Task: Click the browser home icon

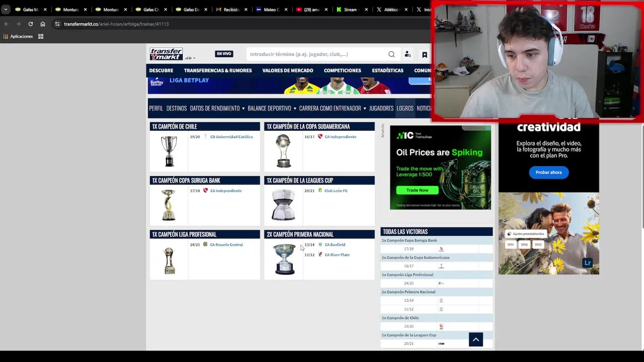Action: [x=43, y=24]
